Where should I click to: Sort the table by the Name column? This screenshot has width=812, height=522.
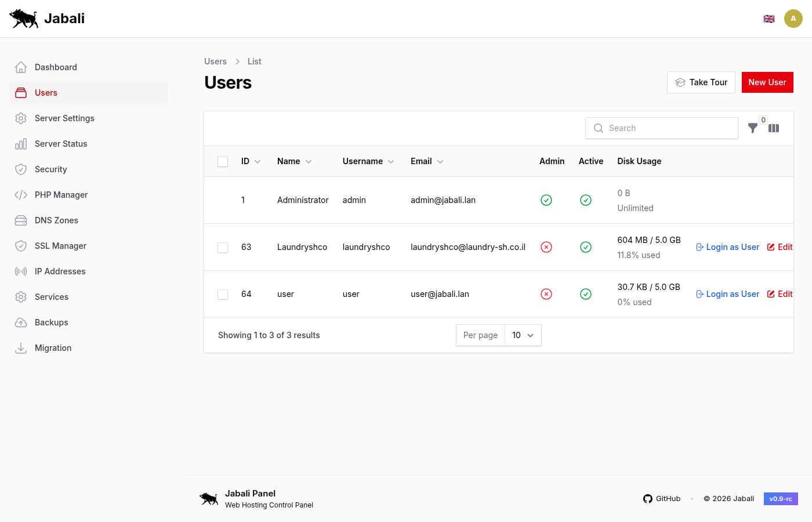(x=308, y=161)
